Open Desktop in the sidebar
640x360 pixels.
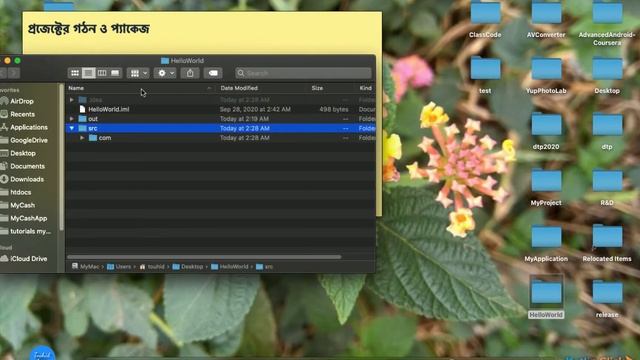point(23,153)
